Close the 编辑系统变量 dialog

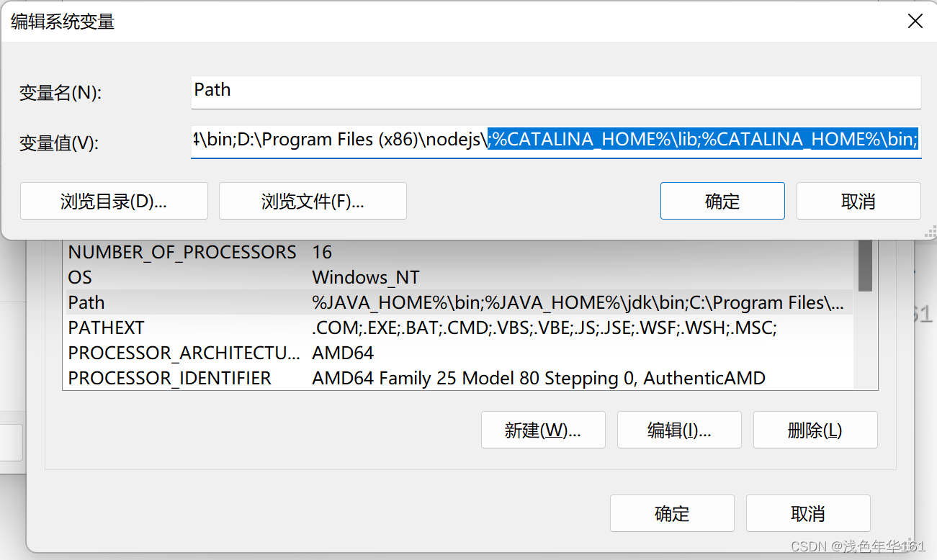915,21
